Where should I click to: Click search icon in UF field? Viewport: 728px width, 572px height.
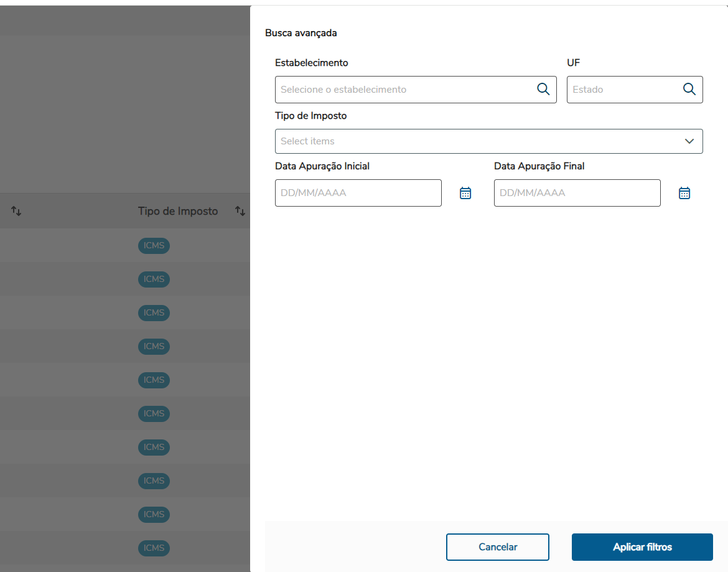689,89
